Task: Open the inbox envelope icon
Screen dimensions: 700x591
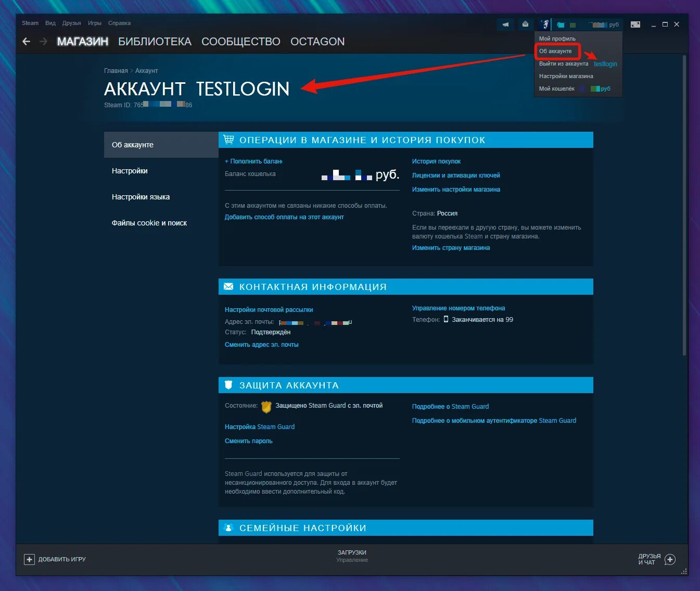Action: click(526, 24)
